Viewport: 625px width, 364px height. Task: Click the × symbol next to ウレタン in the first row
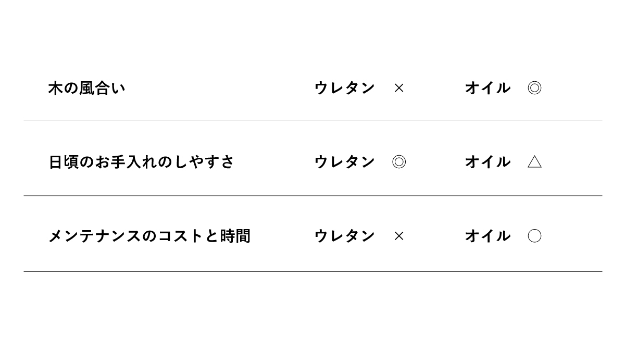tap(399, 88)
